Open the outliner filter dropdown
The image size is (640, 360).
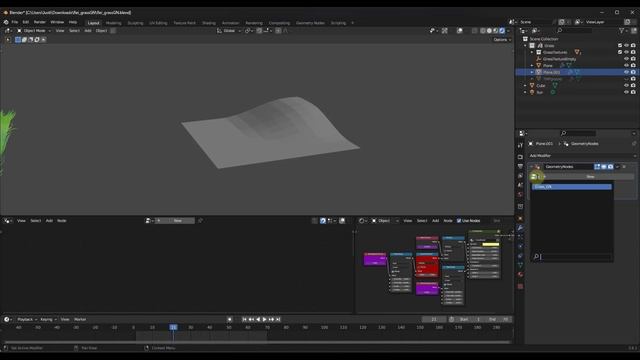[x=622, y=31]
